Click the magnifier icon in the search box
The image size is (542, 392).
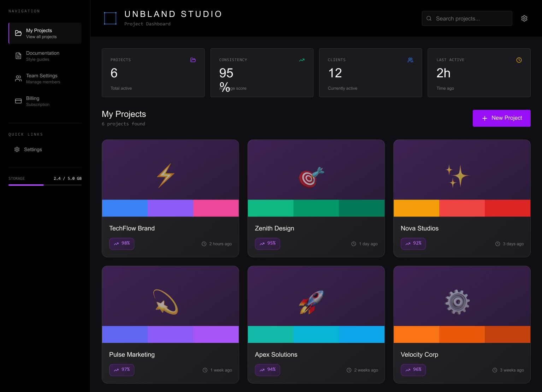pyautogui.click(x=429, y=18)
